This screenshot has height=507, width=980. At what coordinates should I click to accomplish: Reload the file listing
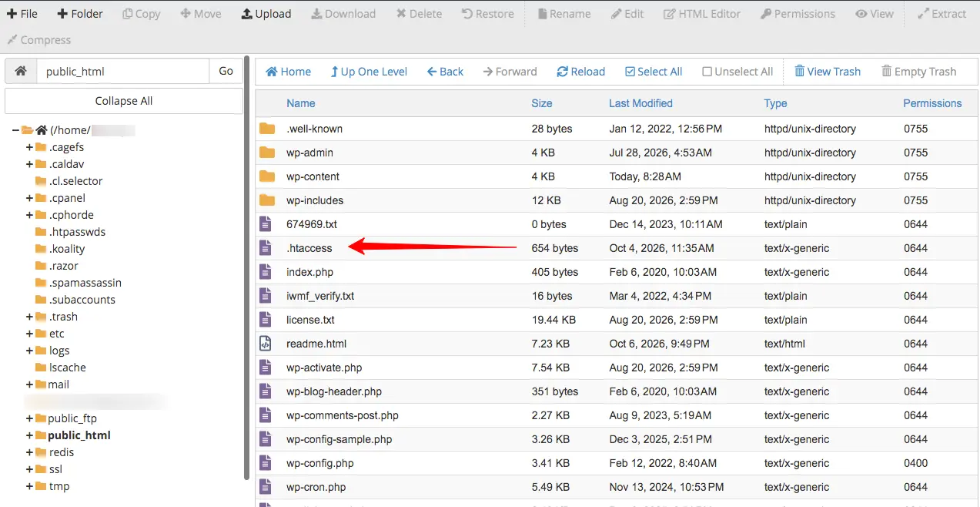[x=580, y=72]
